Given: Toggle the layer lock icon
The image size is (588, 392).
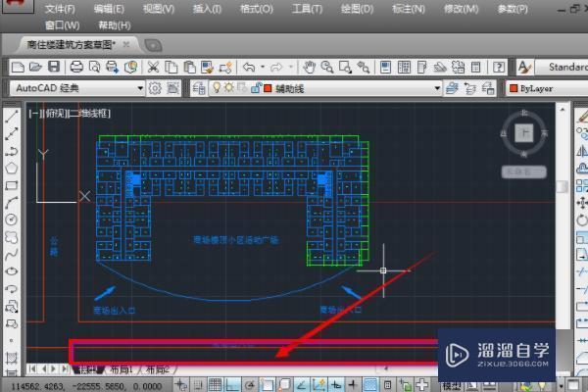Looking at the screenshot, I should 256,88.
